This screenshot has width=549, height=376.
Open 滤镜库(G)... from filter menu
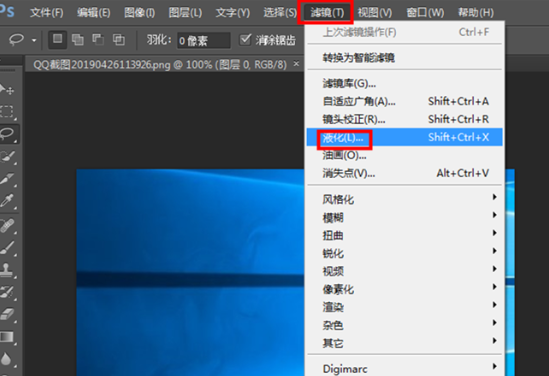[404, 83]
